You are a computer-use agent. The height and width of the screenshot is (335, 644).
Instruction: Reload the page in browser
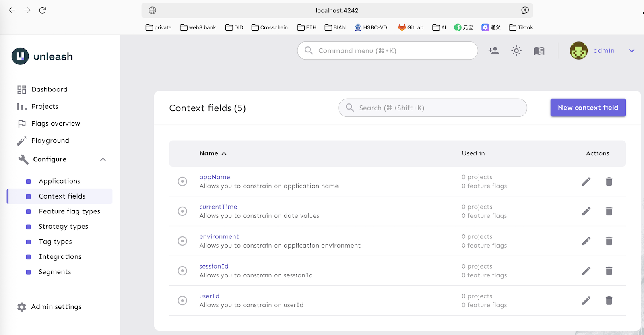(x=43, y=10)
